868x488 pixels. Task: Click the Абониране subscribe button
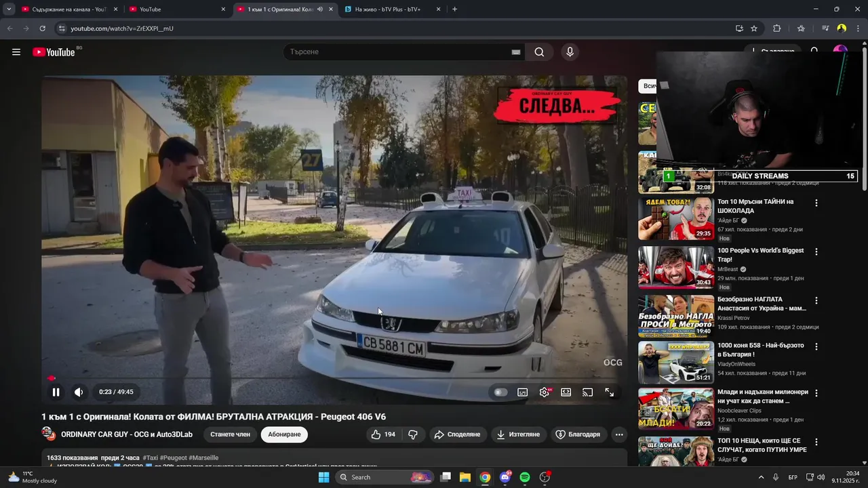click(284, 434)
